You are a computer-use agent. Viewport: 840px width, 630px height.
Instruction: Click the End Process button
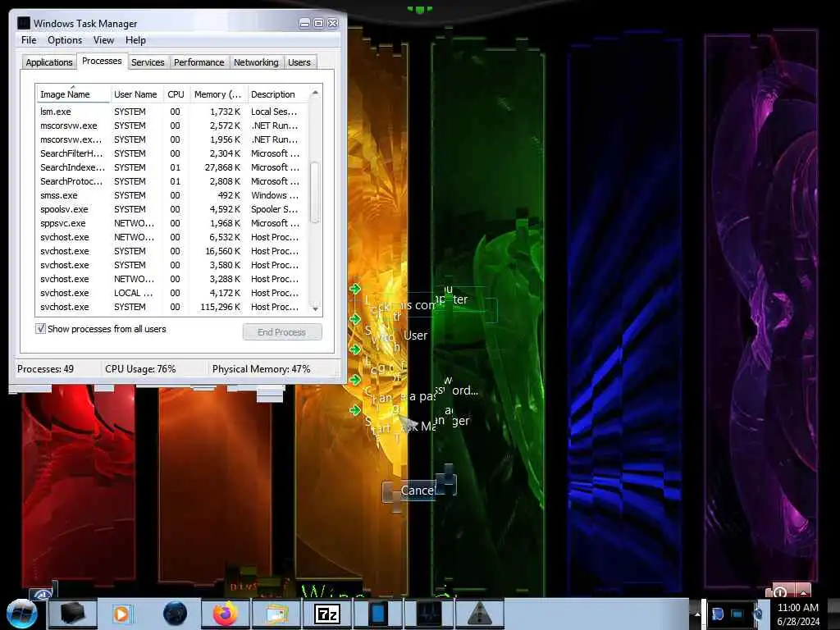pos(282,332)
